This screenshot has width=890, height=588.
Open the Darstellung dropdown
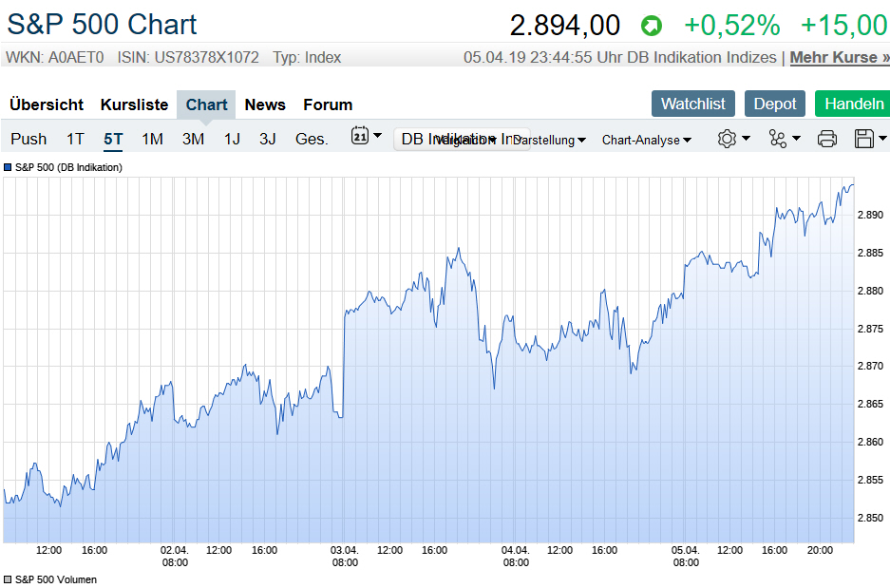click(x=549, y=140)
